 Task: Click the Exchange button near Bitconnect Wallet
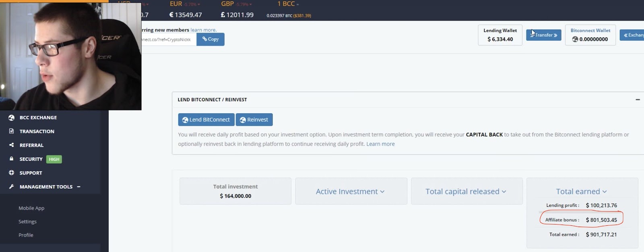click(632, 35)
